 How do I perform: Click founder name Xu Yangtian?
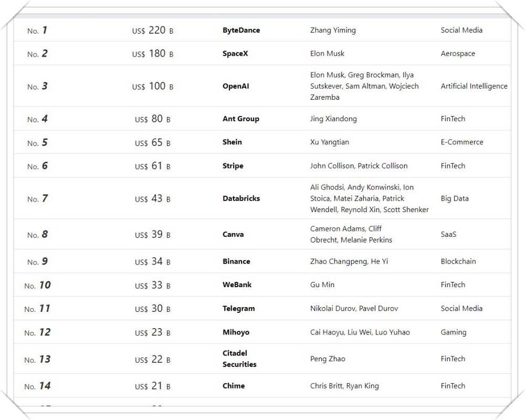[330, 142]
